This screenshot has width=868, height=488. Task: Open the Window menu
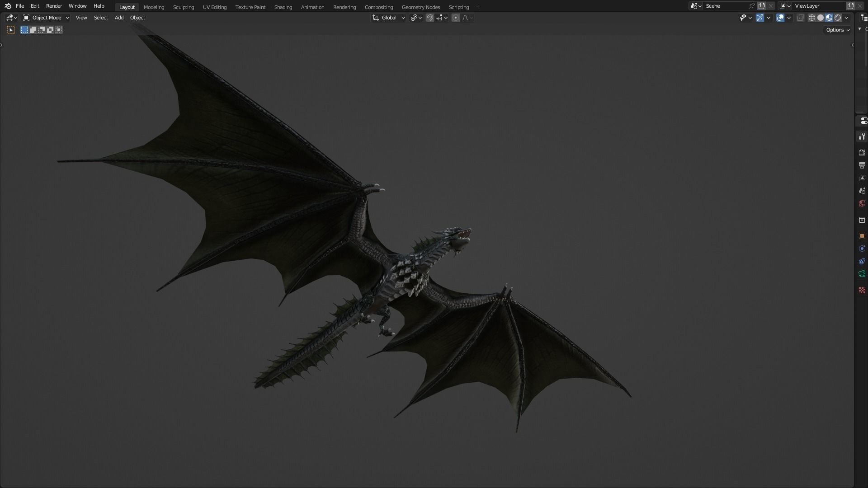click(x=77, y=6)
